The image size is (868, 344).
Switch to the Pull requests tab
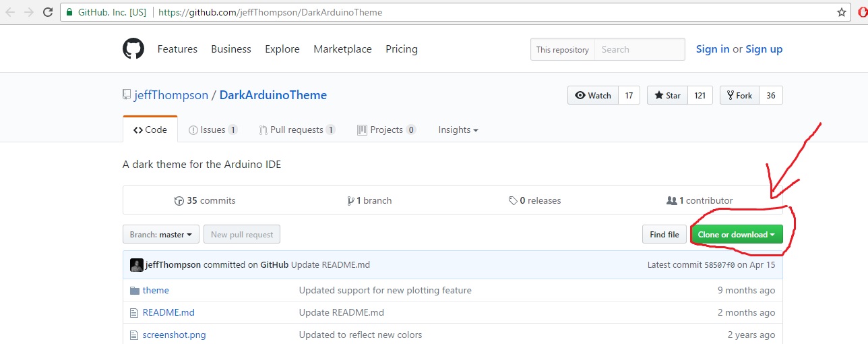point(297,130)
